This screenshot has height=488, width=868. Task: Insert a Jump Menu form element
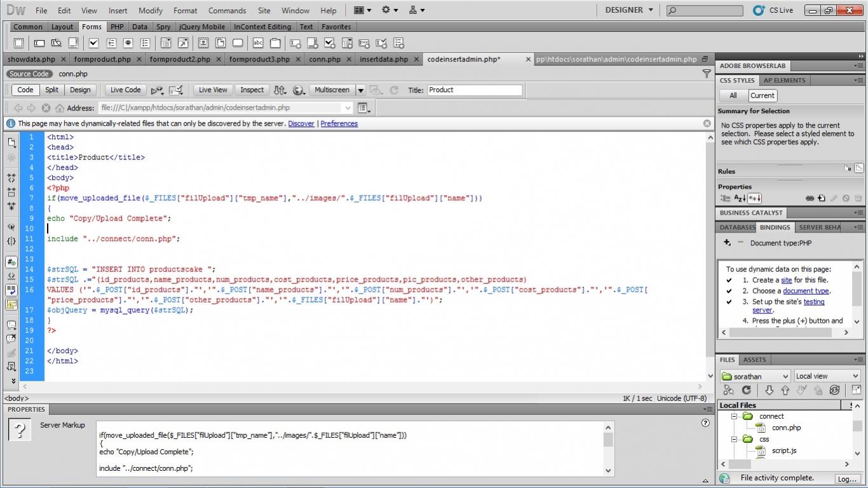click(183, 43)
